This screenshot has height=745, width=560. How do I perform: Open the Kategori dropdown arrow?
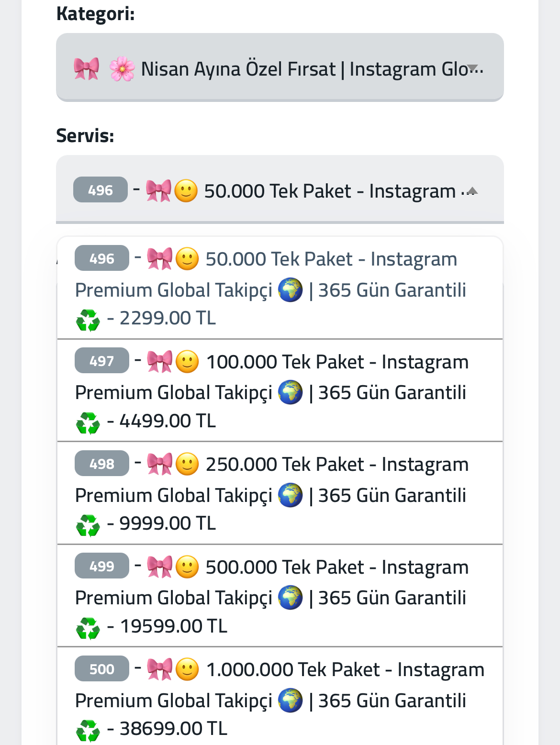coord(472,67)
